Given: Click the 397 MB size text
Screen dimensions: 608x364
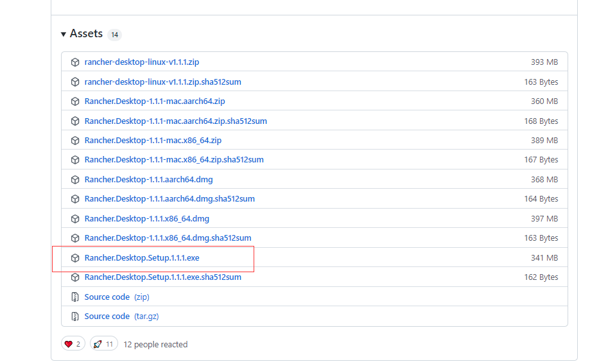Looking at the screenshot, I should (x=544, y=219).
